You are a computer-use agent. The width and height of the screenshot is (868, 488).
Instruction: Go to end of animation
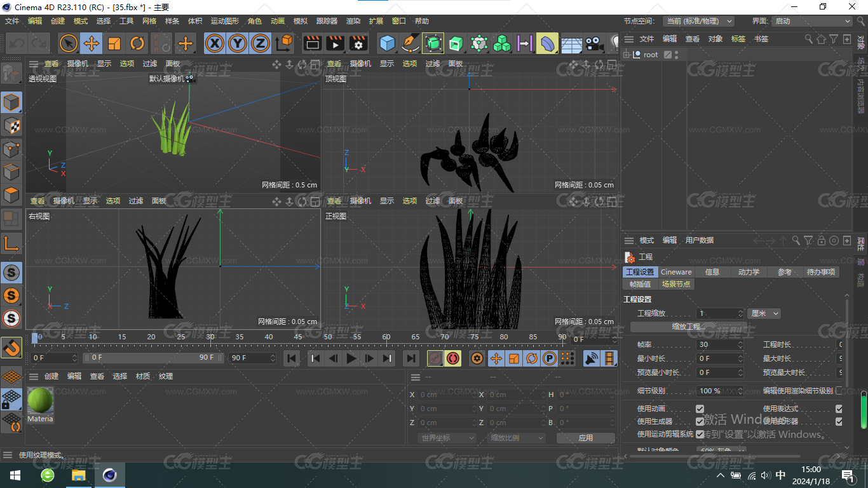coord(411,358)
